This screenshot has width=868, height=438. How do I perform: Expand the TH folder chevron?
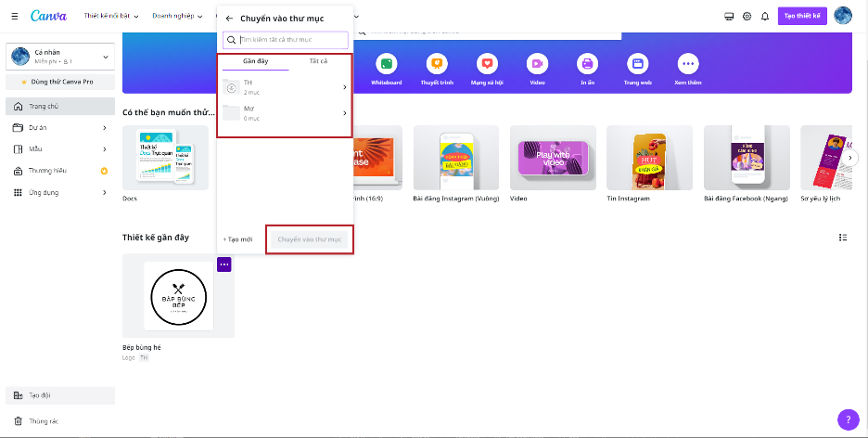tap(345, 87)
